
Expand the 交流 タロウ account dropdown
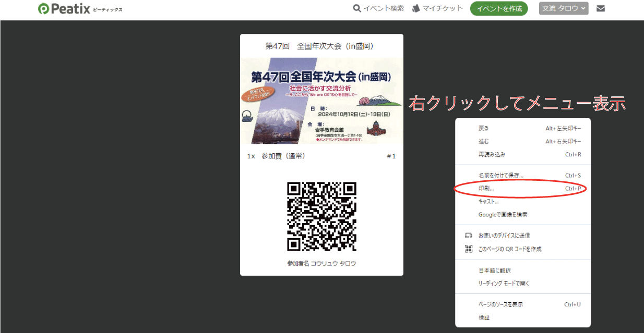[564, 8]
